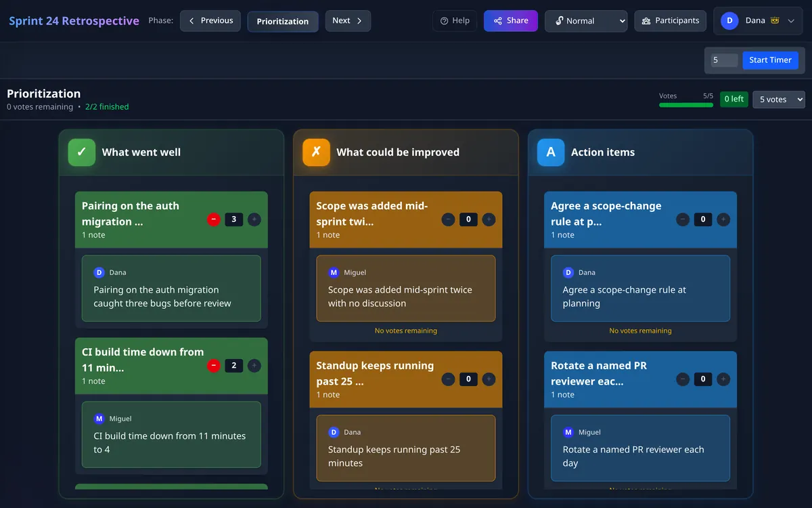Click plus on Scope was added mid-sprint card
The image size is (812, 508).
click(489, 219)
